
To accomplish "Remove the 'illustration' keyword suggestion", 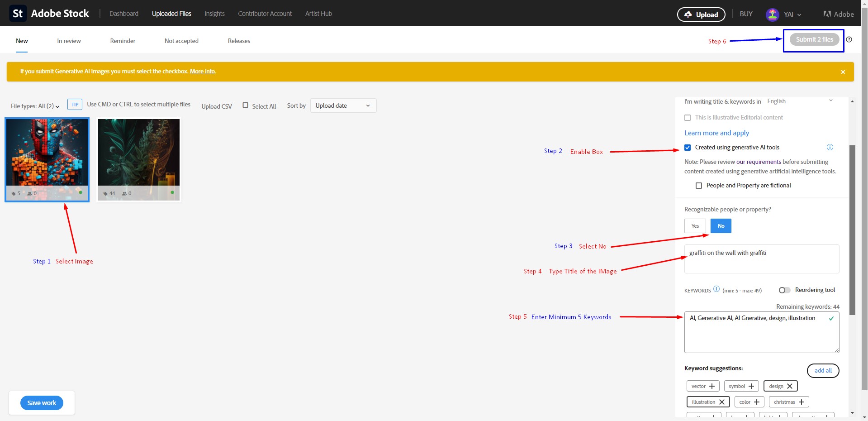I will pos(721,402).
